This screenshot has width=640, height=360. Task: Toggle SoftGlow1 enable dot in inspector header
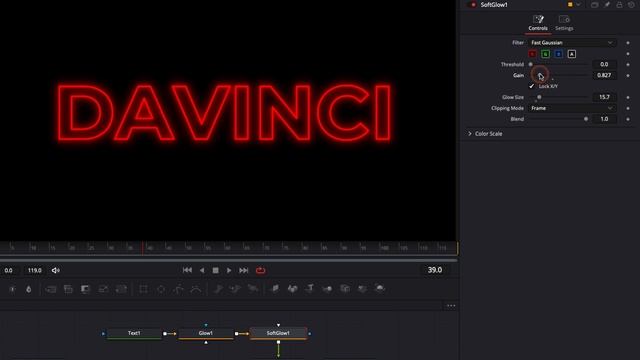473,4
